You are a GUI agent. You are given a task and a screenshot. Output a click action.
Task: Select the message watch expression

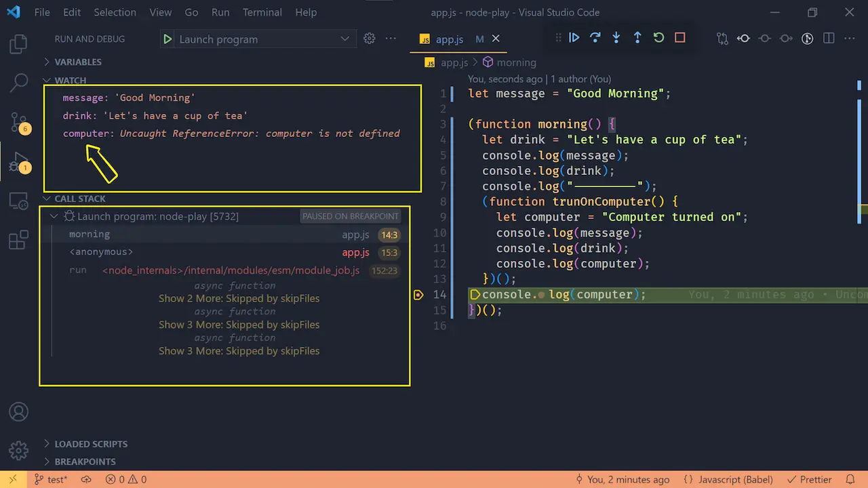coord(129,98)
